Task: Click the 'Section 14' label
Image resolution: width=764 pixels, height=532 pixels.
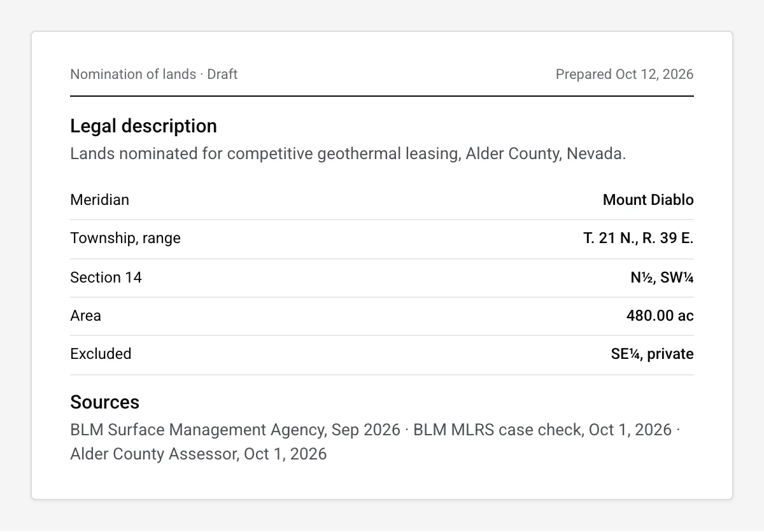Action: [106, 277]
